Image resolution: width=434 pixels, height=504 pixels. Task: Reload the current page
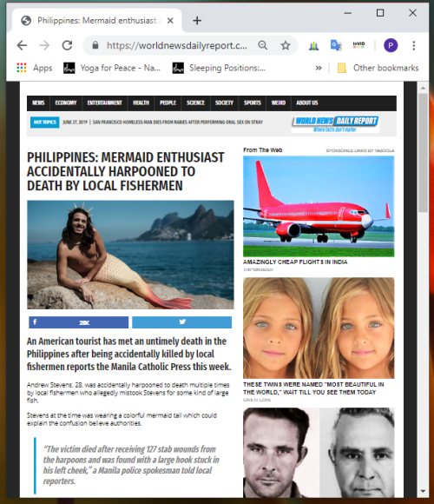[67, 46]
